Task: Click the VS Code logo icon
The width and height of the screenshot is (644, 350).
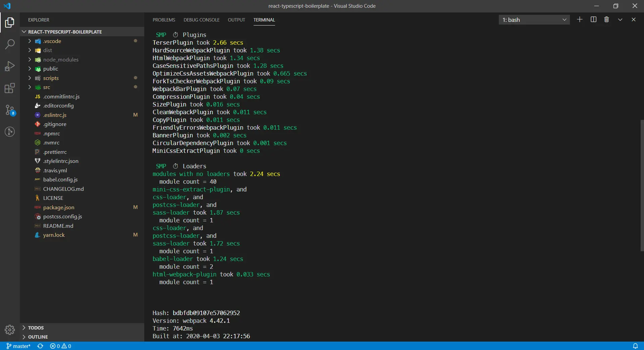Action: pyautogui.click(x=7, y=6)
